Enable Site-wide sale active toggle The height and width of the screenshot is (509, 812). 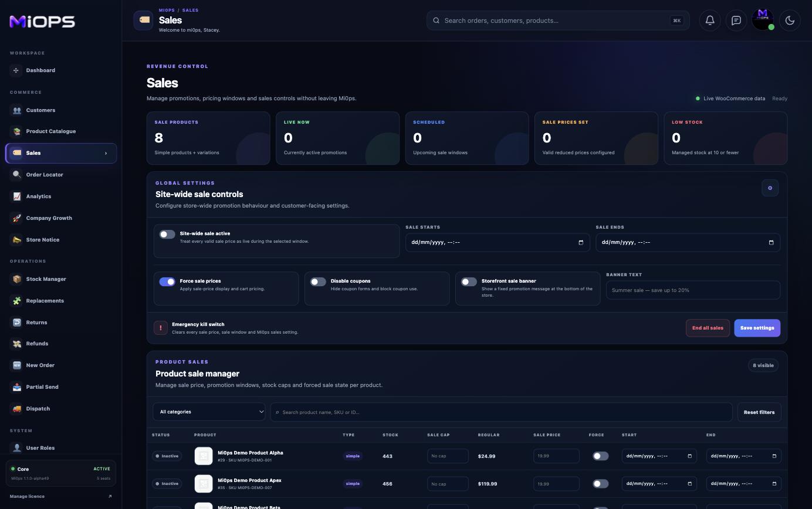click(167, 234)
